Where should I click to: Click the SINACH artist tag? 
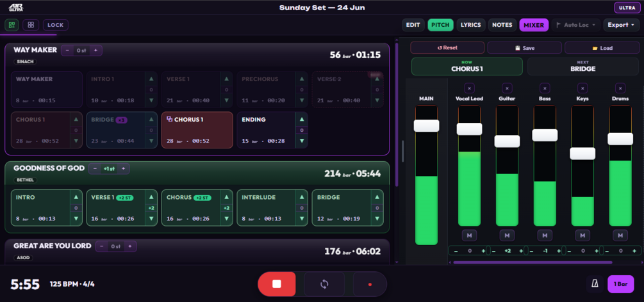point(26,61)
